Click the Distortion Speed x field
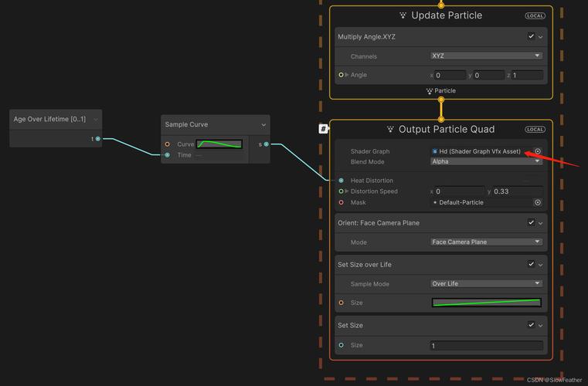Image resolution: width=588 pixels, height=386 pixels. tap(460, 191)
